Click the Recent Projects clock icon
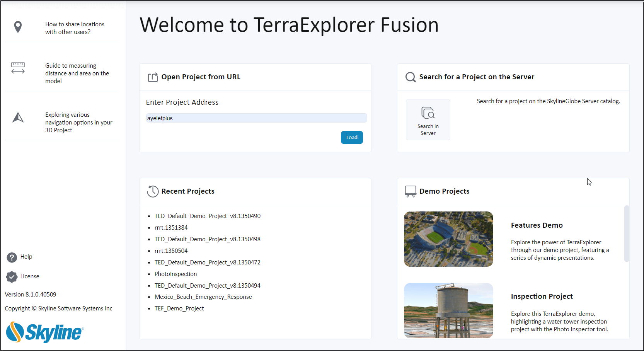Viewport: 644px width, 351px height. tap(153, 191)
